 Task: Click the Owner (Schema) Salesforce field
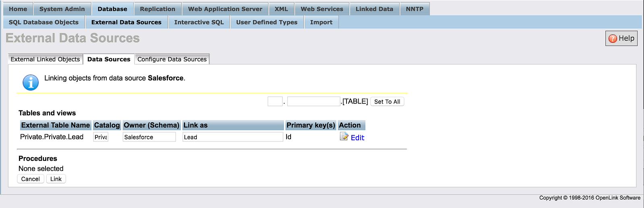(149, 137)
